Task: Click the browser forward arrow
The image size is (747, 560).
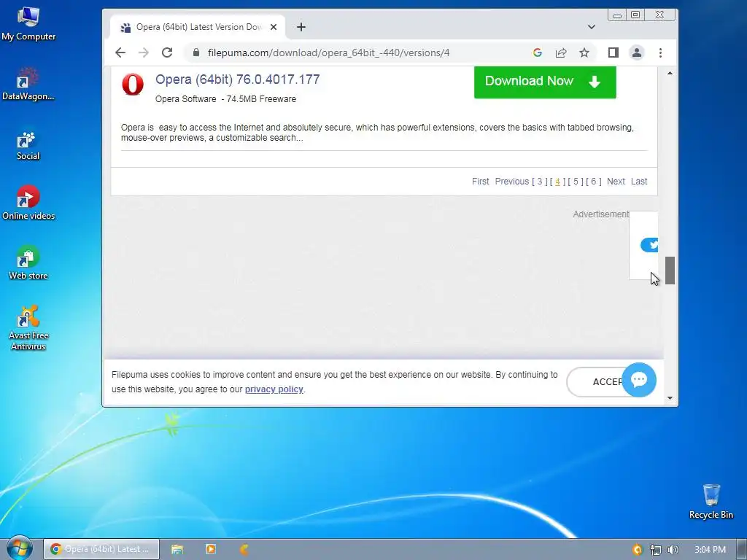Action: click(x=144, y=52)
